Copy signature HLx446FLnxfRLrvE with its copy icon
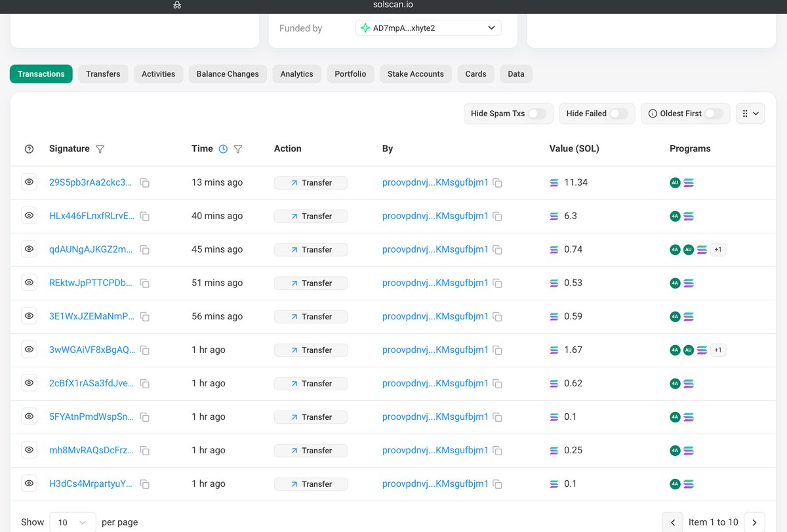 145,216
